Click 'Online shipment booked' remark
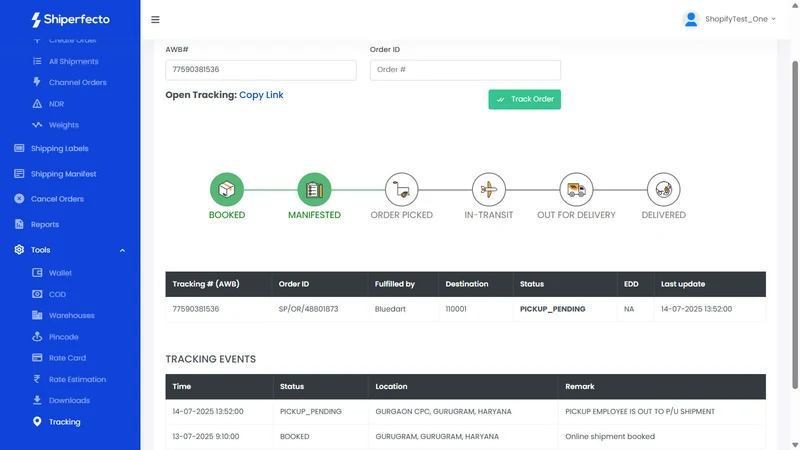The width and height of the screenshot is (800, 450). (x=610, y=436)
